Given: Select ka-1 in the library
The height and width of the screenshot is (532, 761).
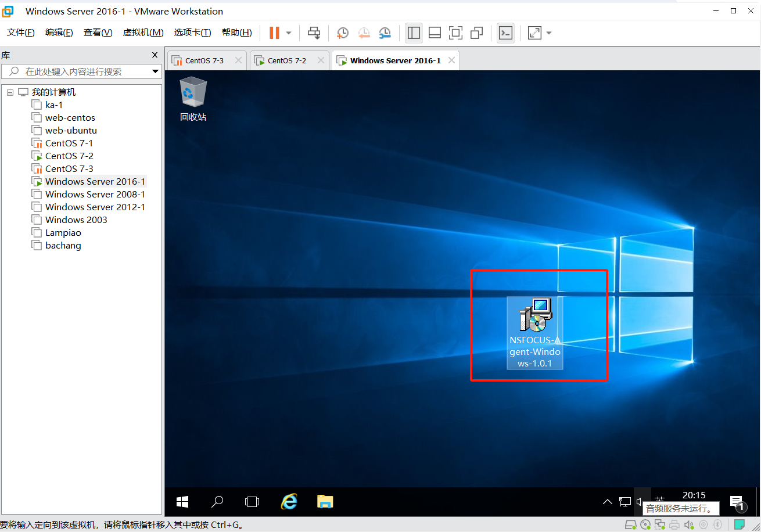Looking at the screenshot, I should pos(54,105).
